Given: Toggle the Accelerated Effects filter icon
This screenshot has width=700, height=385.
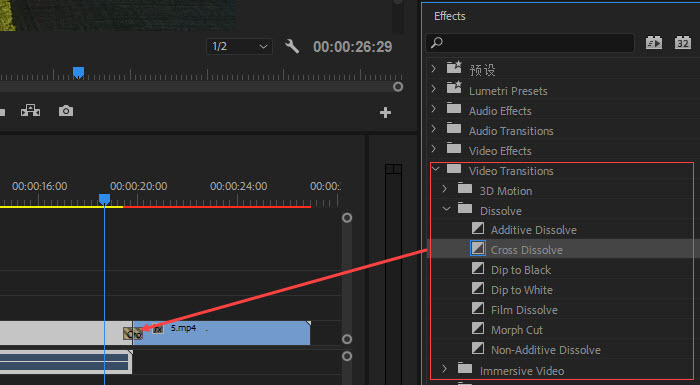Looking at the screenshot, I should click(654, 43).
